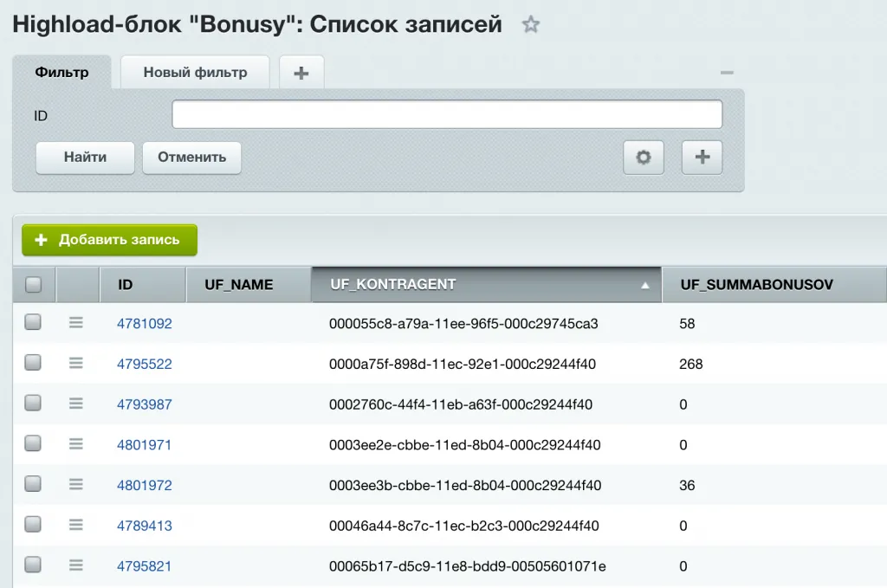Click bonus sum value 58

click(x=687, y=323)
